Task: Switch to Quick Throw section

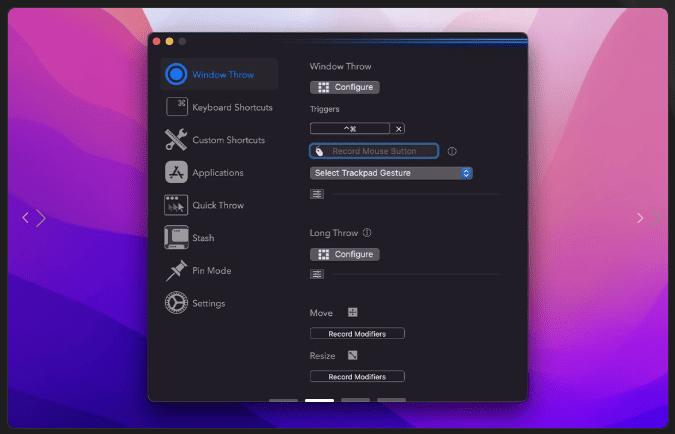Action: [x=218, y=205]
